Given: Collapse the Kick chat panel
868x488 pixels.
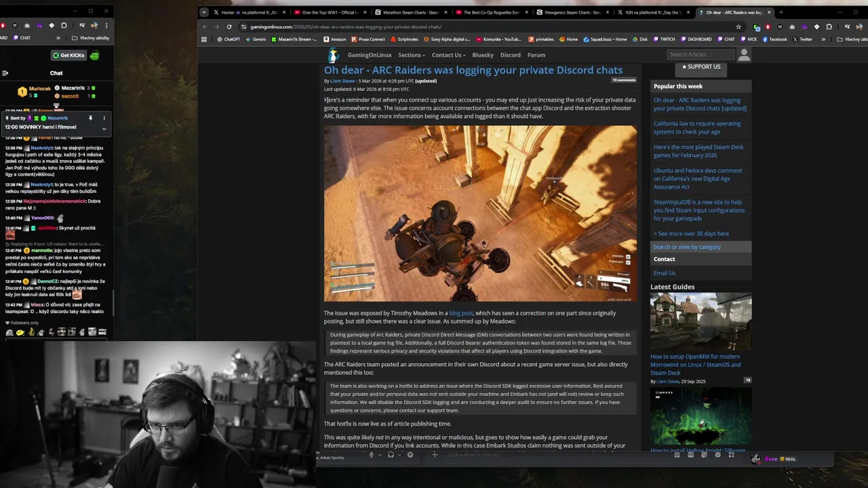Looking at the screenshot, I should point(5,73).
